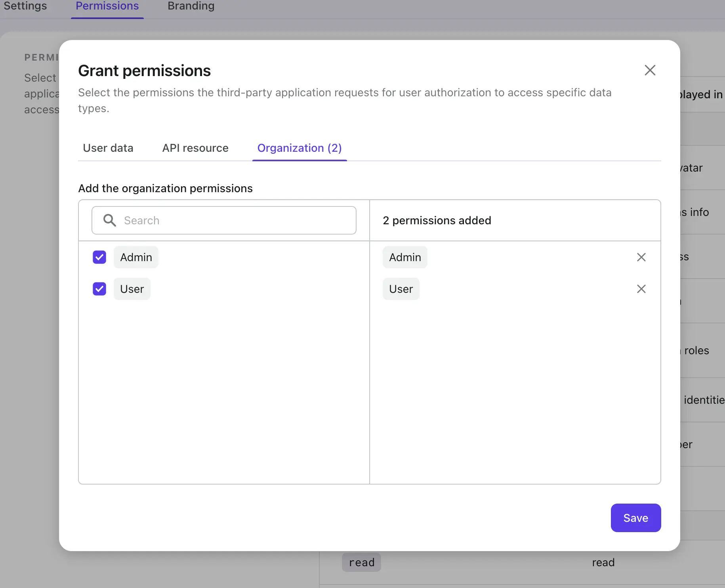This screenshot has height=588, width=725.
Task: Select the Permissions tab
Action: 107,6
